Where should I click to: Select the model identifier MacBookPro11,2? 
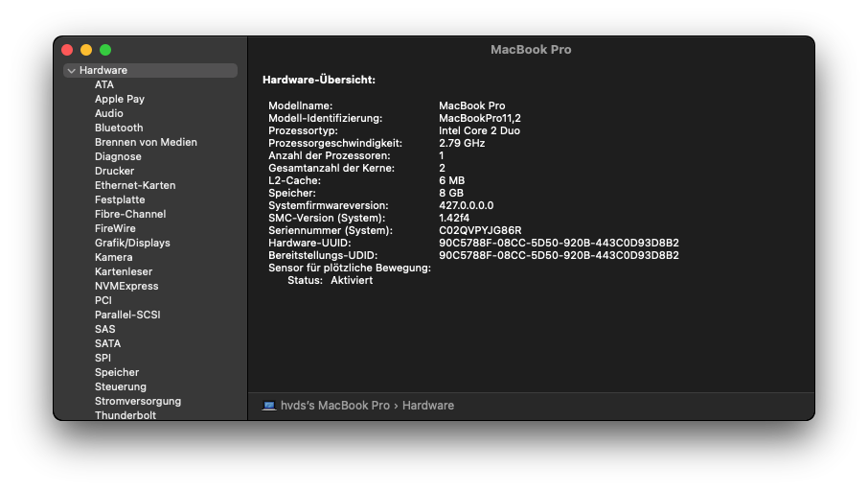(480, 119)
